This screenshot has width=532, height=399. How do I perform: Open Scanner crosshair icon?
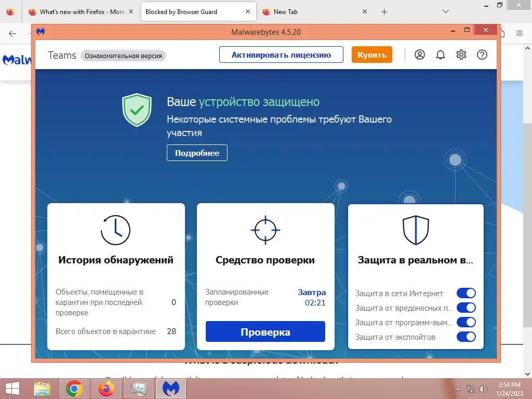[265, 230]
